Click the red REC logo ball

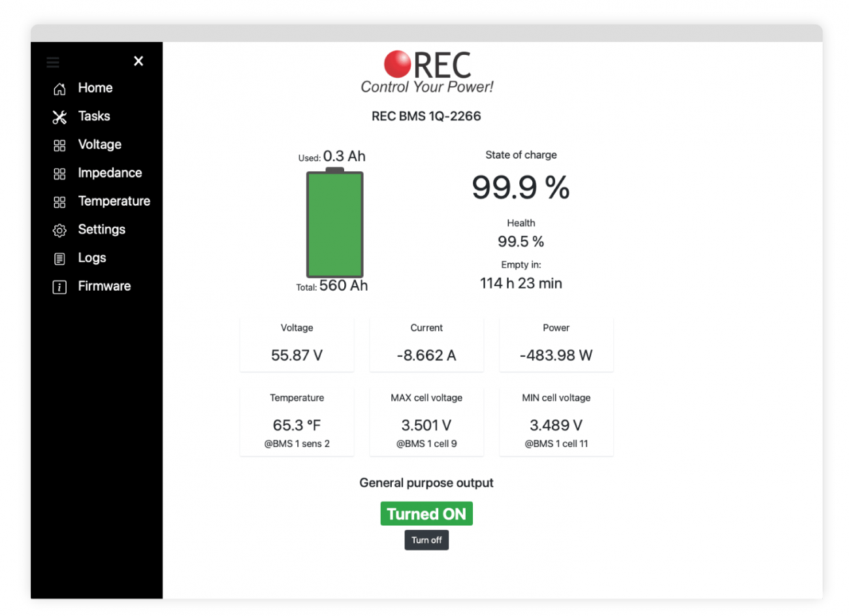[397, 64]
